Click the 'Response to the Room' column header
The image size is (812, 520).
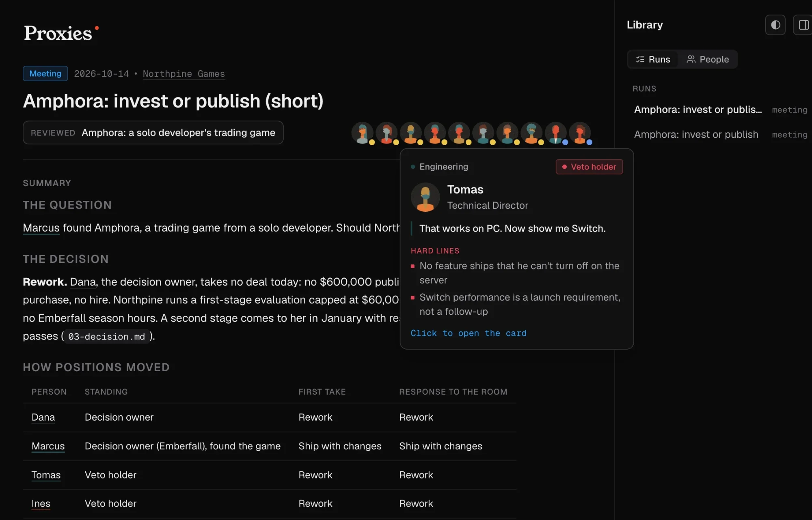[453, 392]
